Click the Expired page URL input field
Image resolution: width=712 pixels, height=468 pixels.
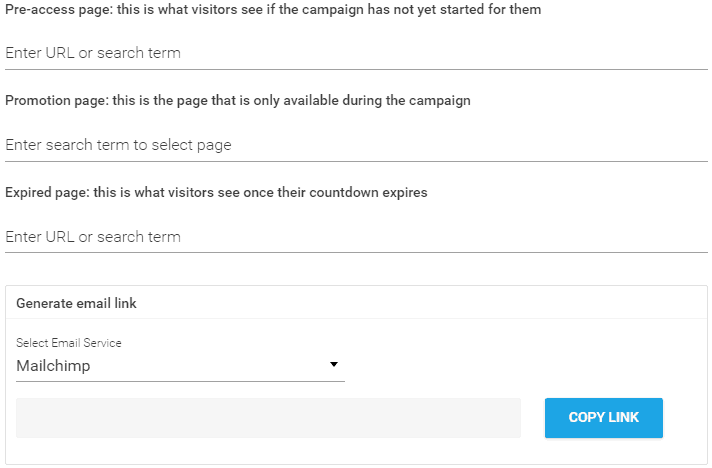tap(355, 237)
